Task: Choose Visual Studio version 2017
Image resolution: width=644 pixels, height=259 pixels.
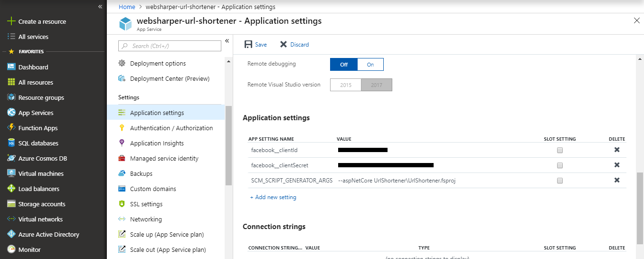Action: [377, 85]
